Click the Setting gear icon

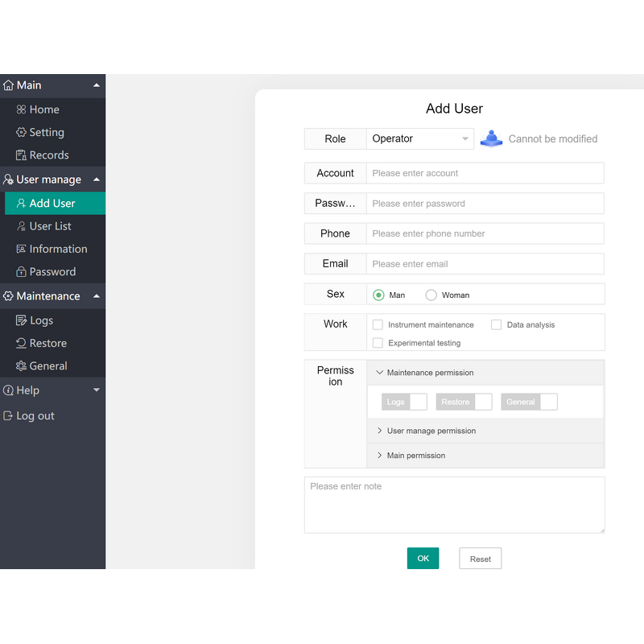(x=22, y=132)
